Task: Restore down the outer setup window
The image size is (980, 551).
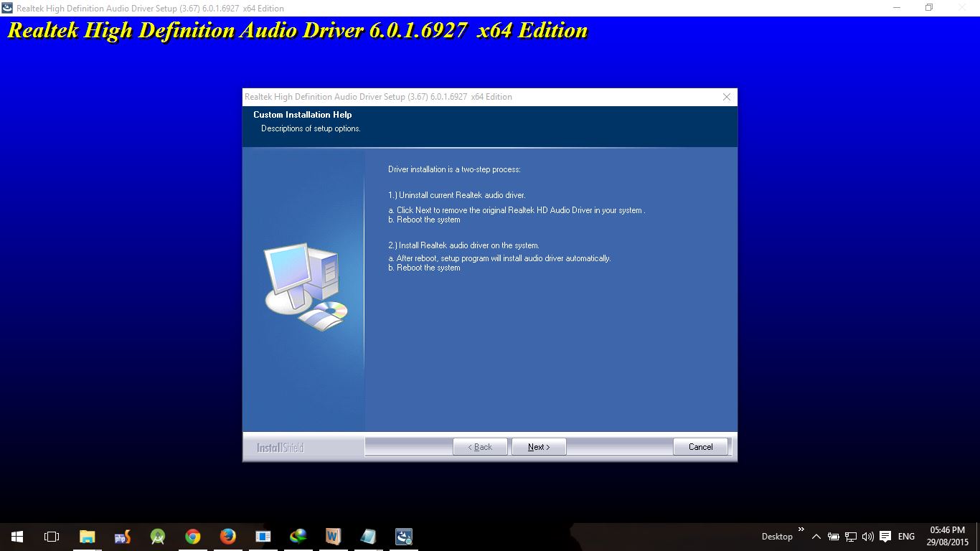Action: tap(929, 8)
